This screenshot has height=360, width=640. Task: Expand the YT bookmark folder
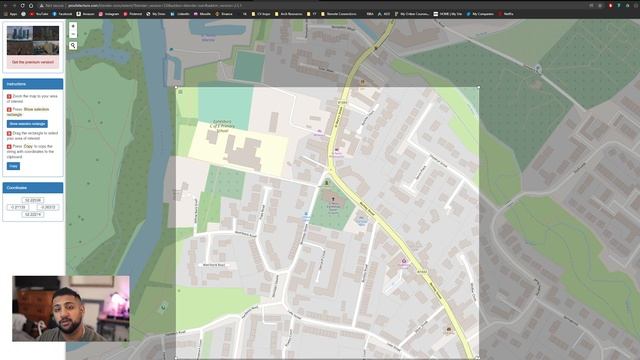click(x=312, y=14)
